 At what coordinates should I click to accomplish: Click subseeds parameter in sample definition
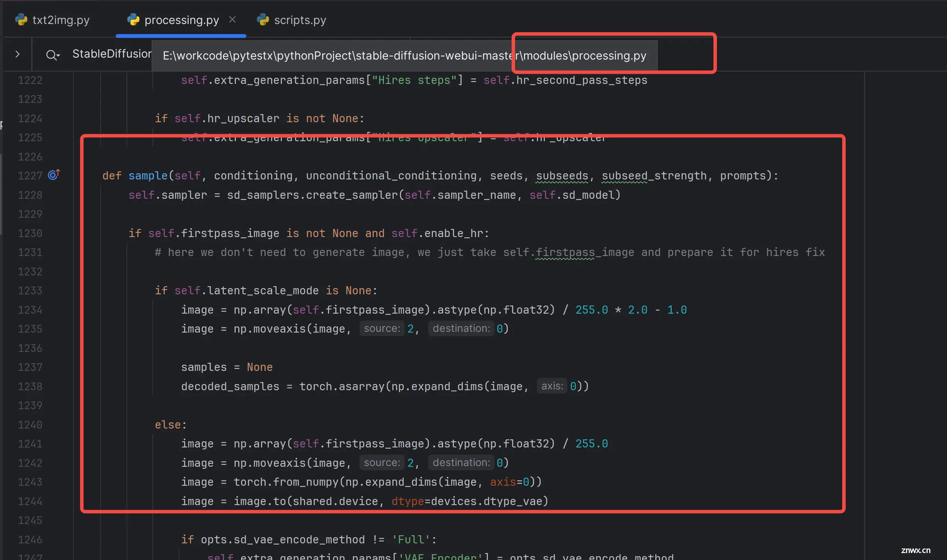(562, 176)
